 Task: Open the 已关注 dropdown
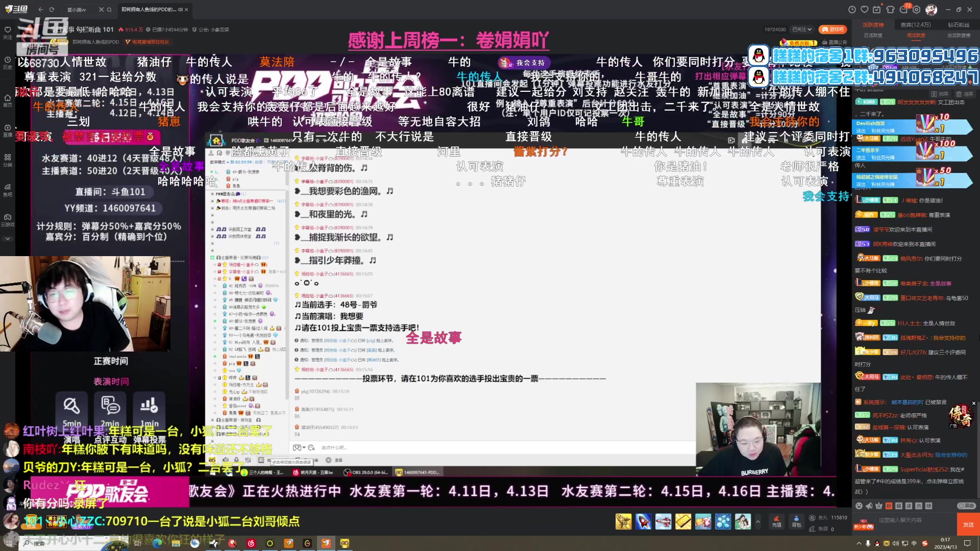point(802,30)
